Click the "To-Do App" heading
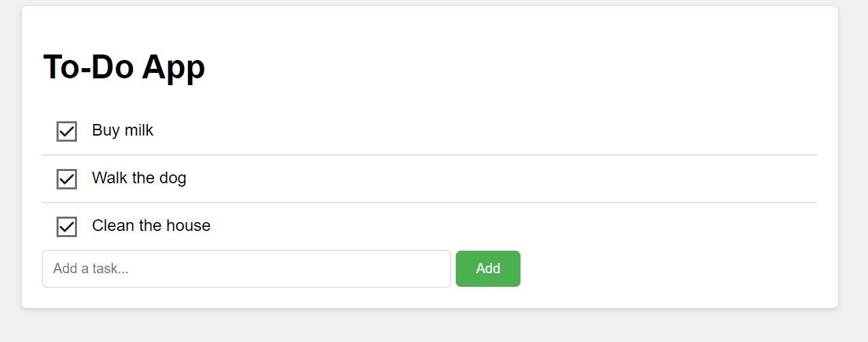Screen dimensions: 868x342 coord(124,67)
